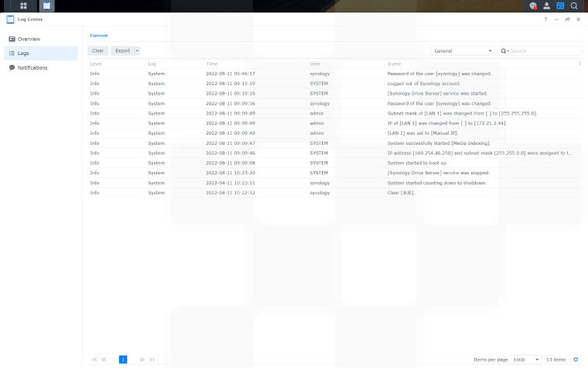Change the Items per page dropdown
The width and height of the screenshot is (588, 368).
pyautogui.click(x=525, y=359)
